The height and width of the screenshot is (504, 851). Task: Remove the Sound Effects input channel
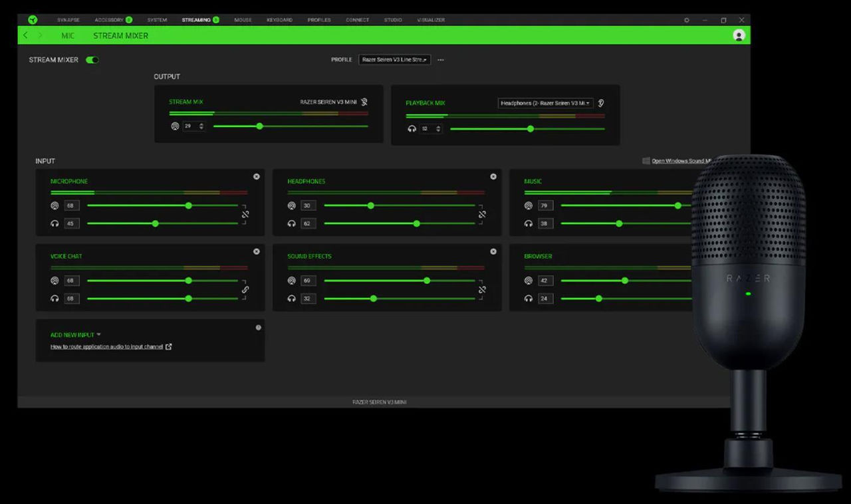coord(493,251)
